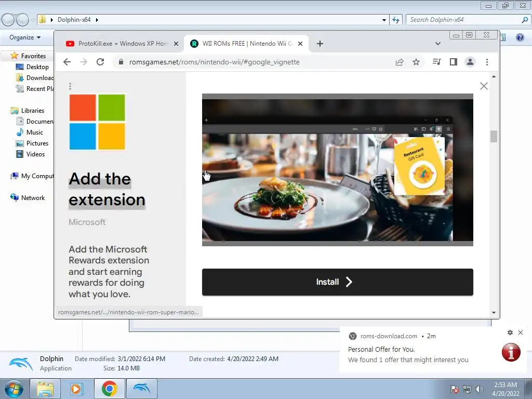The image size is (532, 399).
Task: Open Explorer help icon
Action: click(x=520, y=37)
